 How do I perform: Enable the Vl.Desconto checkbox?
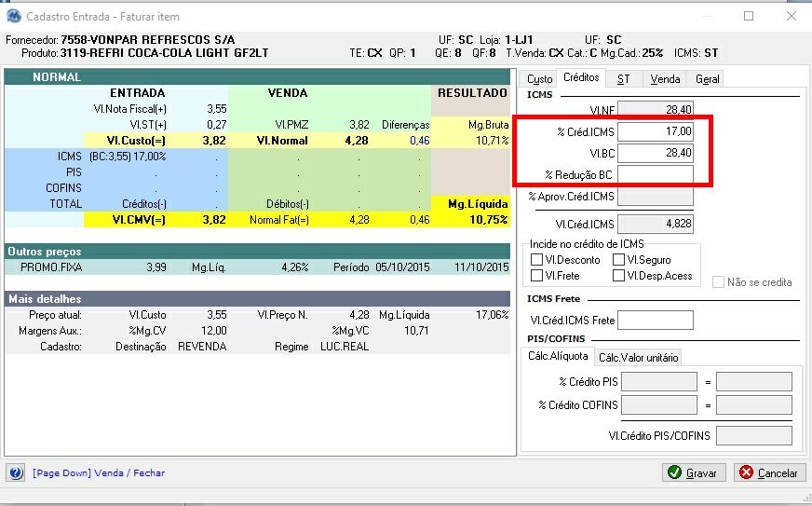[537, 260]
